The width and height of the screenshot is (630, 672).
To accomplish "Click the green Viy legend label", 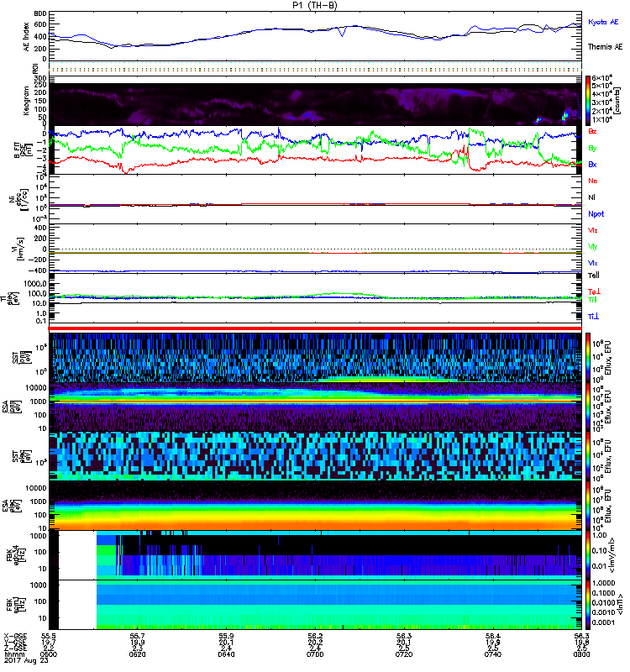I will tap(592, 247).
